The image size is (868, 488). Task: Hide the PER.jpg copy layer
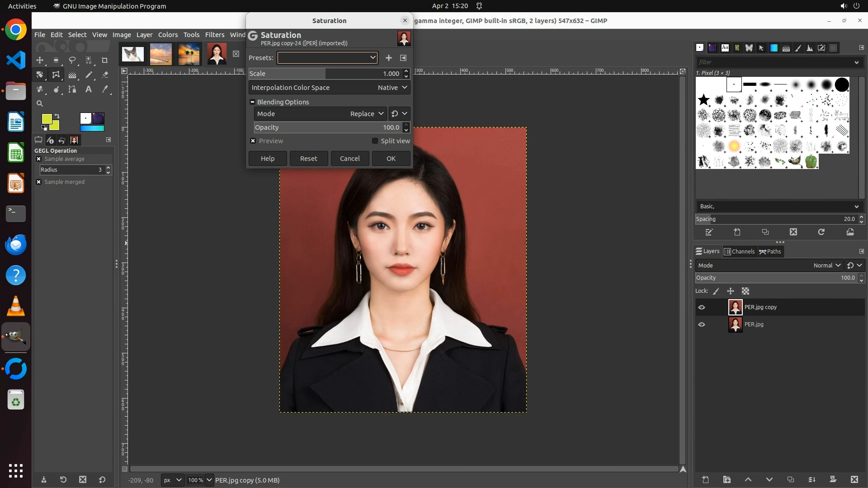coord(702,307)
